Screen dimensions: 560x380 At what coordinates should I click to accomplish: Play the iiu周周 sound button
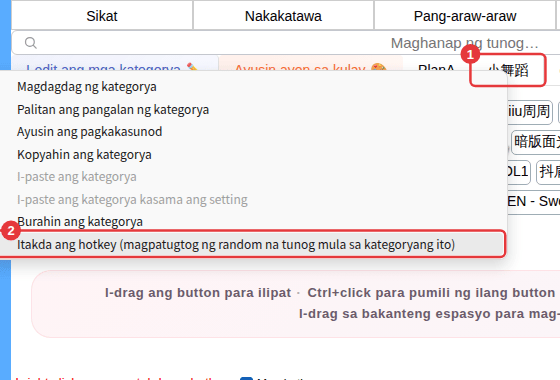[x=530, y=112]
